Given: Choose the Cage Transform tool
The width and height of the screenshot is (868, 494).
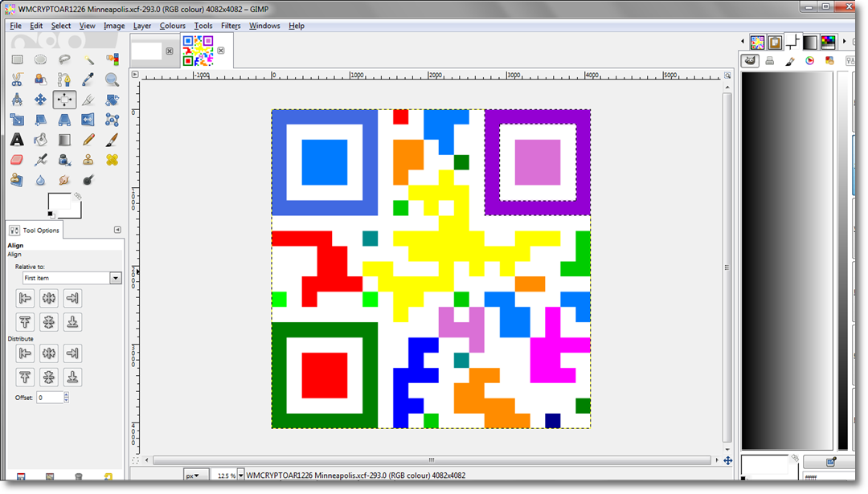Looking at the screenshot, I should [x=112, y=120].
